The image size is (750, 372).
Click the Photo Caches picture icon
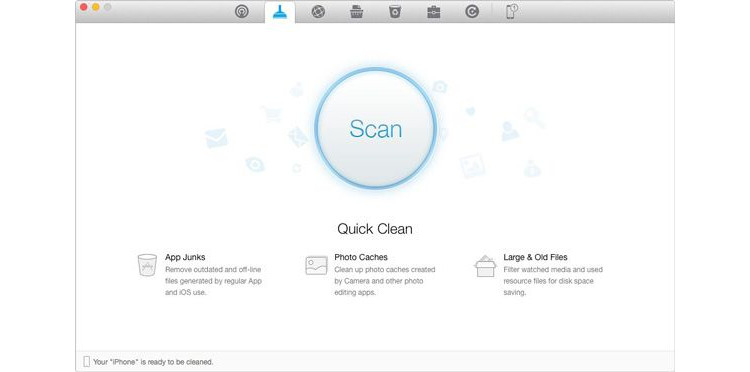[x=316, y=265]
